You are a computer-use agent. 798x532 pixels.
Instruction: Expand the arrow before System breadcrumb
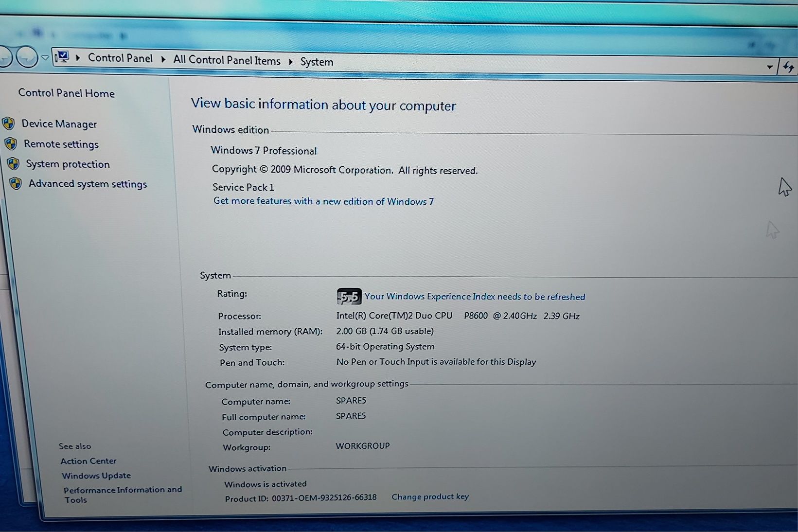(x=290, y=62)
